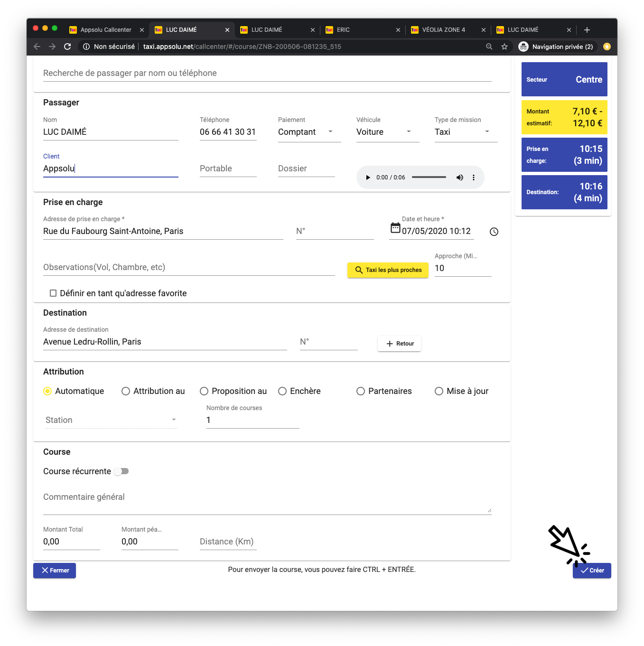The image size is (644, 646).
Task: Seek within the audio progress bar
Action: coord(429,178)
